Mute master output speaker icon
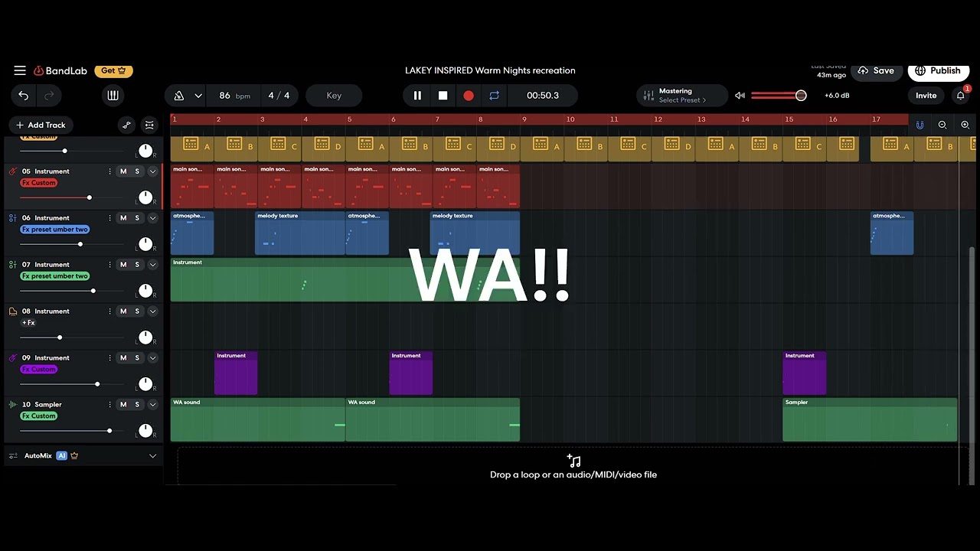Screen dimensions: 980x551 point(740,96)
